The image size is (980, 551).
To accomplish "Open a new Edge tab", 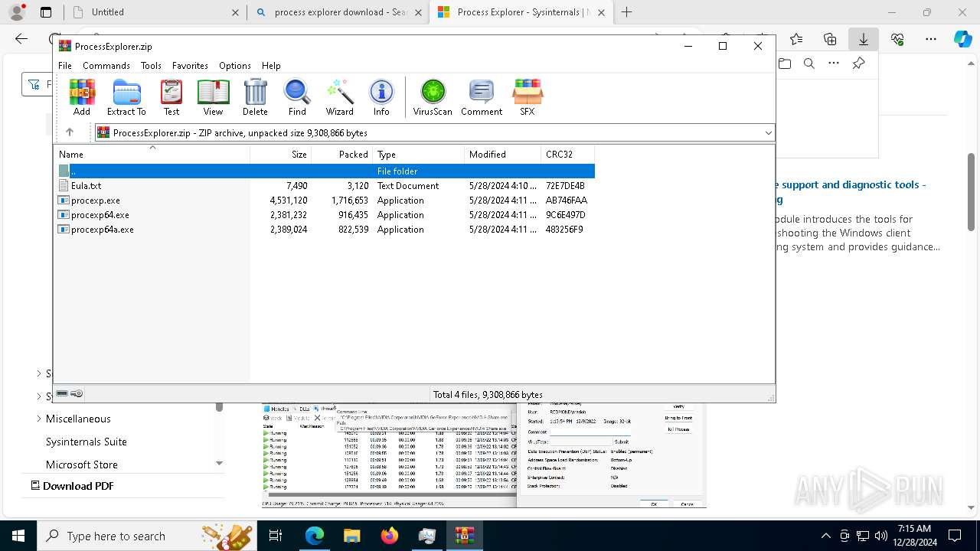I will tap(626, 12).
